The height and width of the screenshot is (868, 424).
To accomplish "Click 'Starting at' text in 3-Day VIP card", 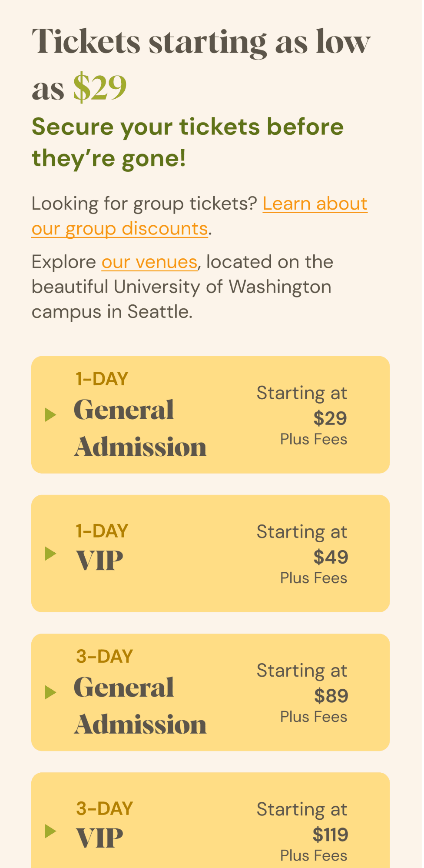I will pos(302,810).
